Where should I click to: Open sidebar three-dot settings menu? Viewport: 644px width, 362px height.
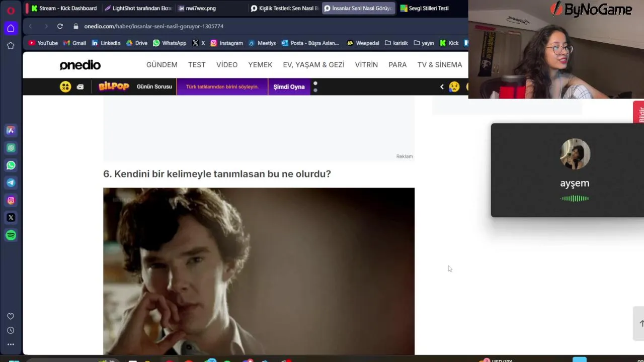point(11,344)
